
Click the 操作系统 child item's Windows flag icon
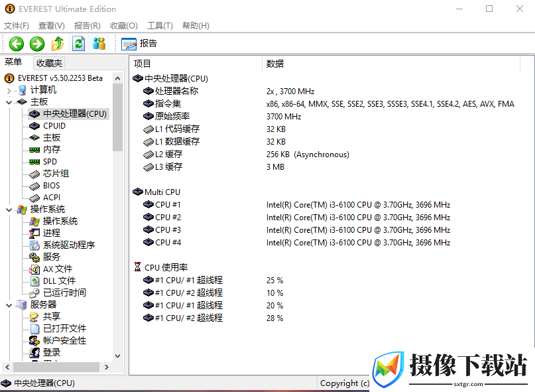click(34, 222)
